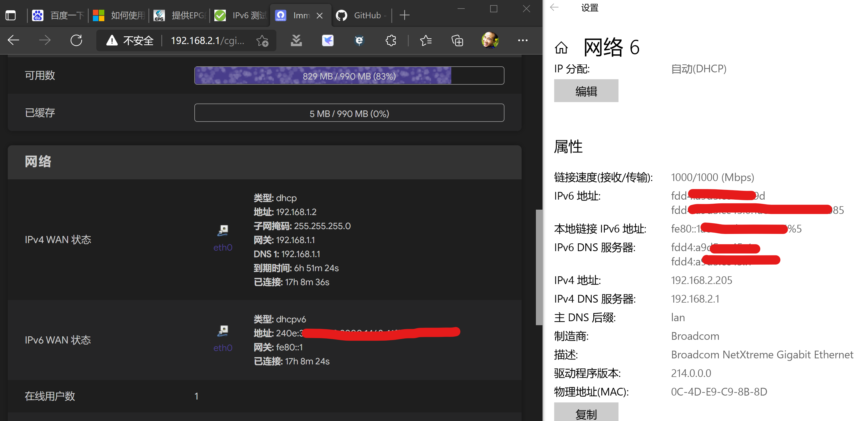Open the favorites list icon
The height and width of the screenshot is (421, 868).
426,40
